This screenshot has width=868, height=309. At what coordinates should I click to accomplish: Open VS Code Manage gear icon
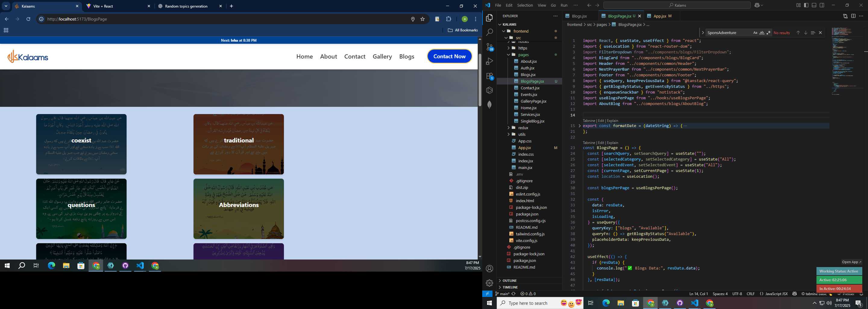pyautogui.click(x=489, y=283)
